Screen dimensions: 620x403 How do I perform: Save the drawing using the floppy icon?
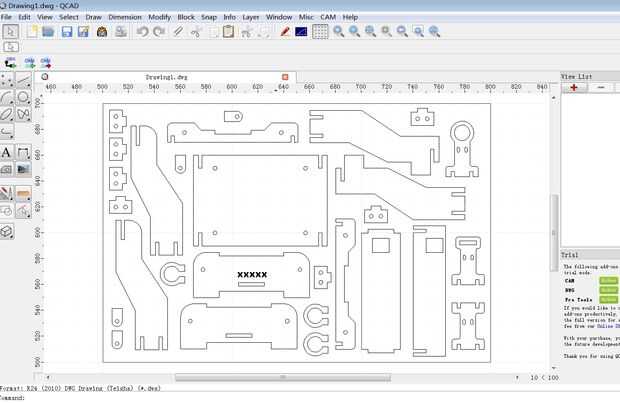tap(67, 32)
